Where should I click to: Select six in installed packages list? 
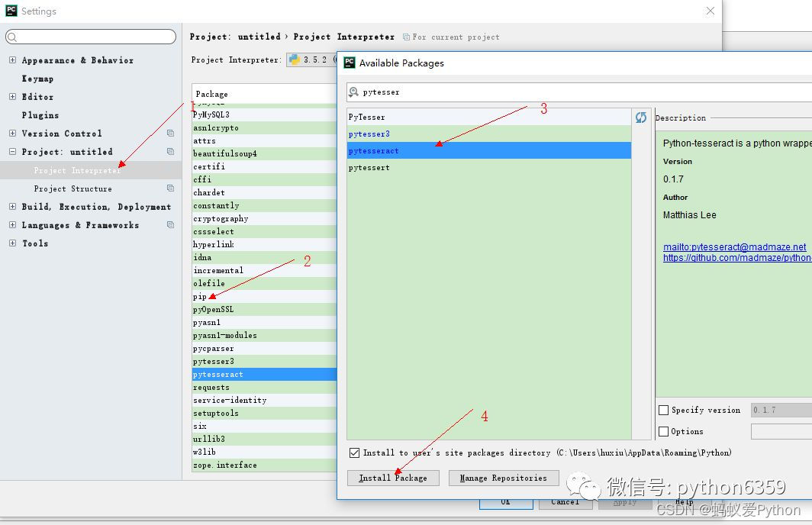click(264, 426)
